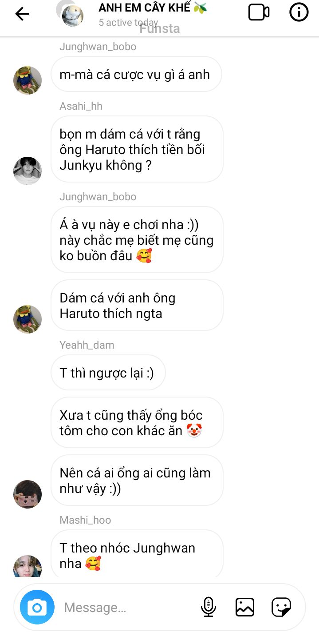Screen dimensions: 319x644
Task: Tap the microphone voice message icon
Action: coord(209,607)
